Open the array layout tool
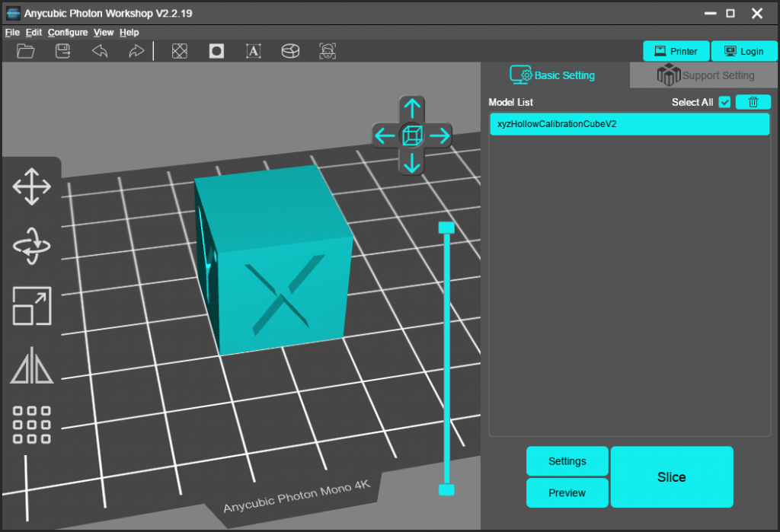The width and height of the screenshot is (780, 532). [x=32, y=425]
